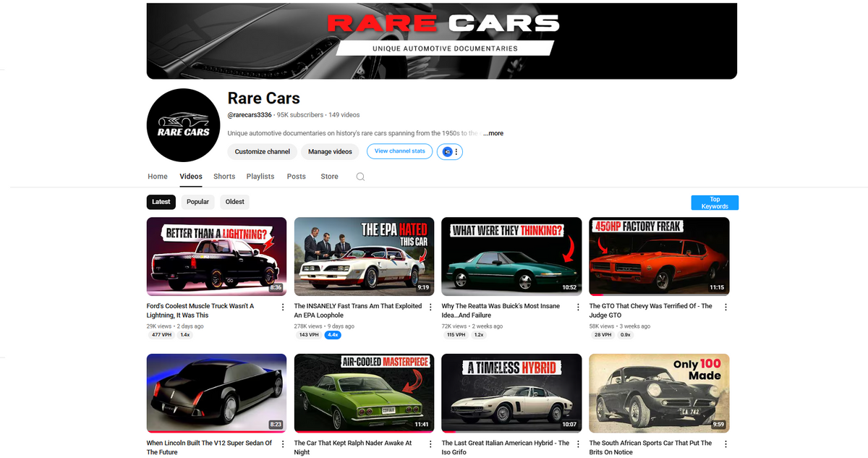868x458 pixels.
Task: Click the 477 VPH badge
Action: (161, 335)
